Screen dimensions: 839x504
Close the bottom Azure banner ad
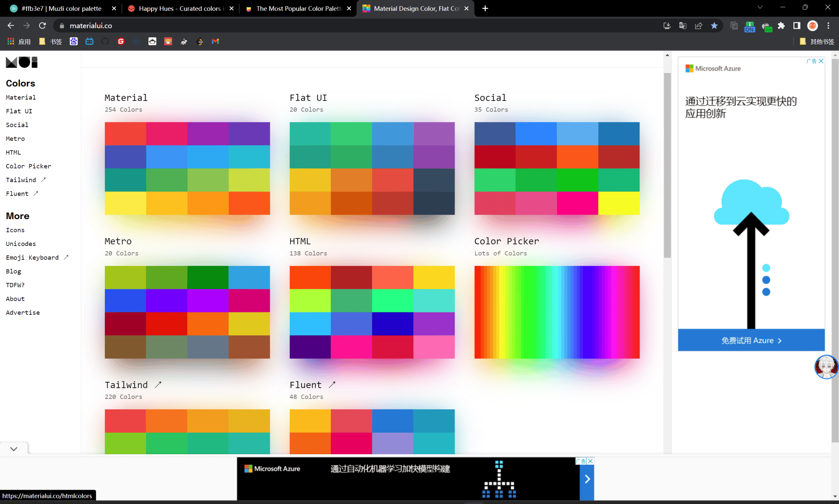pos(591,461)
